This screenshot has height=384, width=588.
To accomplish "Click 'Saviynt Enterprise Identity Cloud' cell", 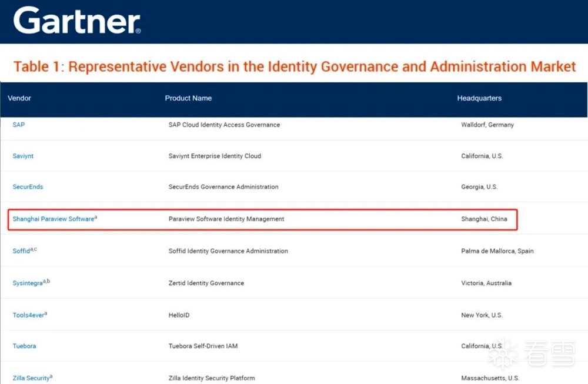I will (x=215, y=156).
